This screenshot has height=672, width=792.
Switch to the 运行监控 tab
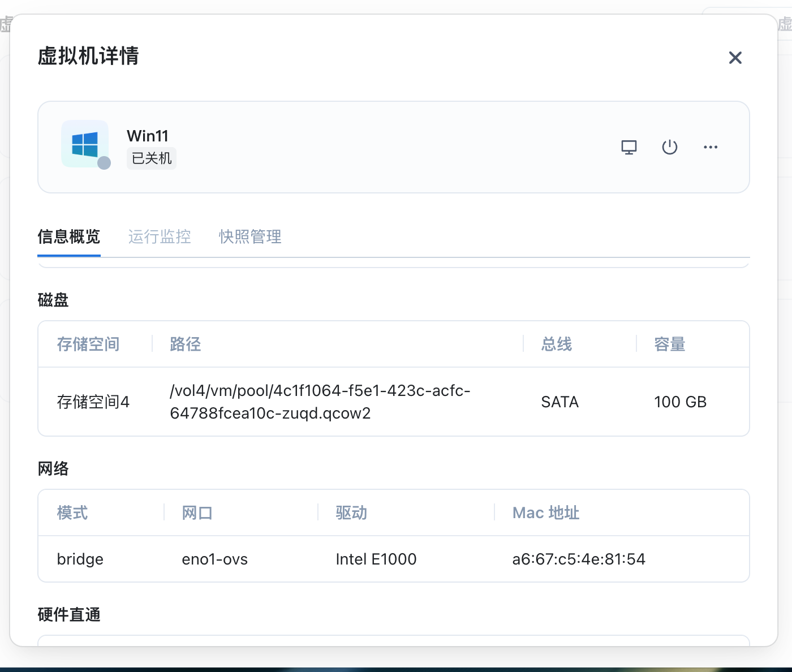click(160, 236)
